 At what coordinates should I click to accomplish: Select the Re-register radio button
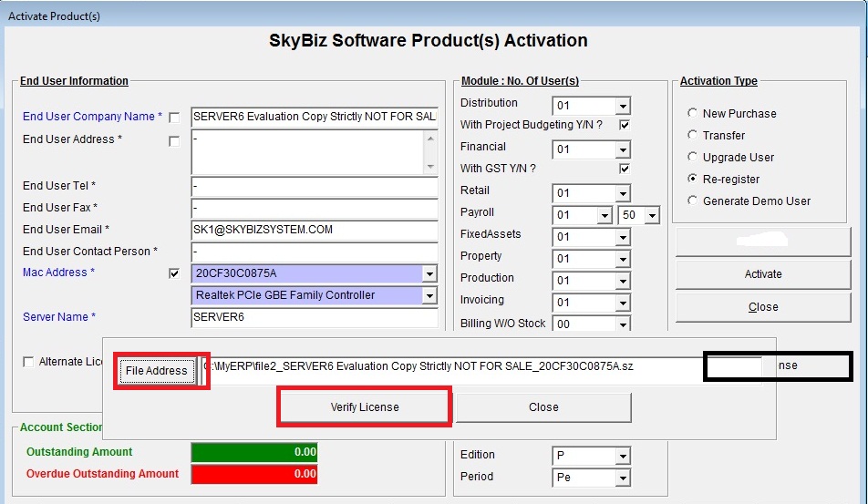[x=692, y=179]
